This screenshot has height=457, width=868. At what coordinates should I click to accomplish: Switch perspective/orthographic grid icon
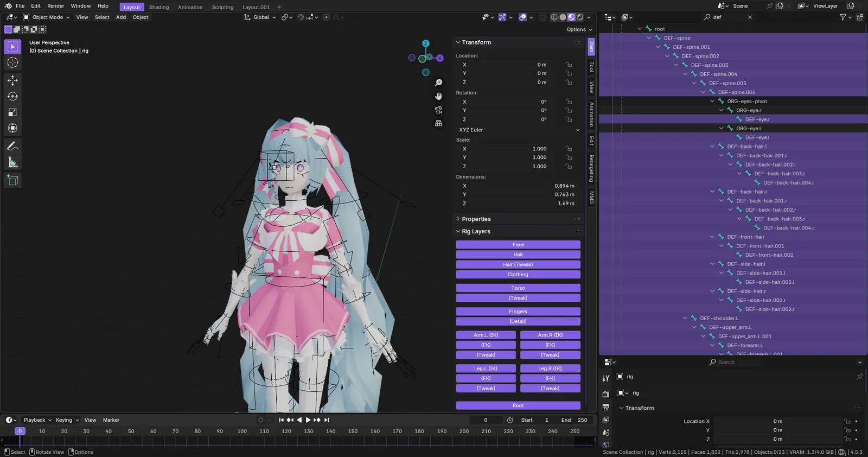tap(438, 123)
